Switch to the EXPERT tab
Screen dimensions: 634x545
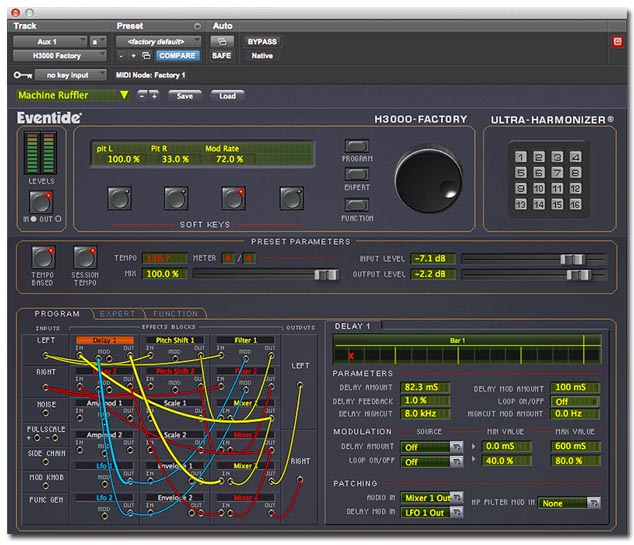point(117,314)
